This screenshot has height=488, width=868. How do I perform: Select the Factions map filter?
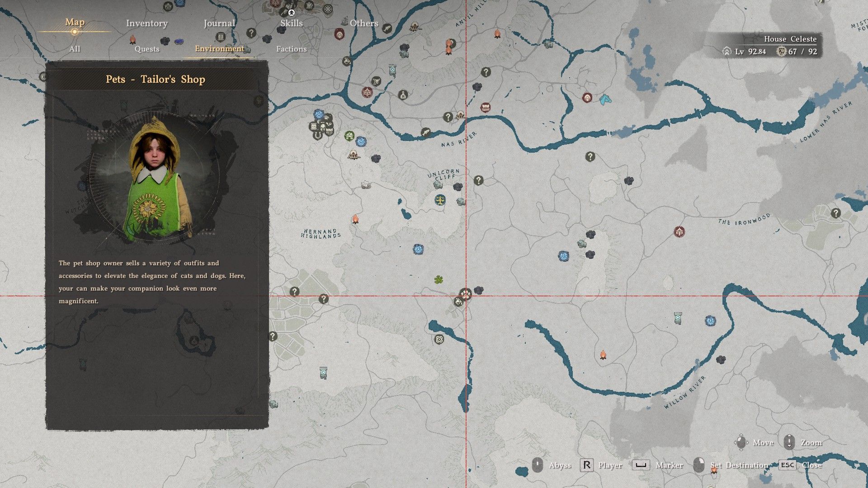291,49
